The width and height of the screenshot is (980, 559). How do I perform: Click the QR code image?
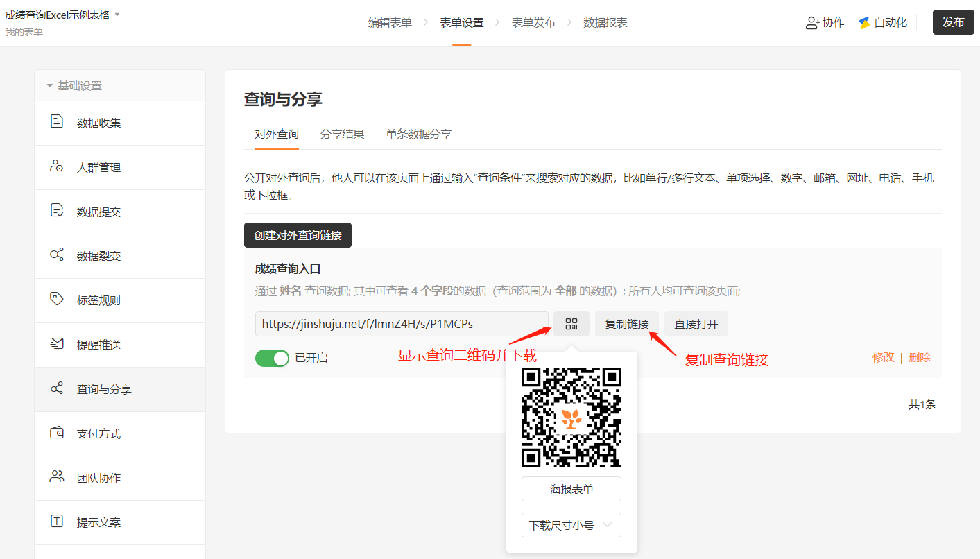pyautogui.click(x=571, y=418)
